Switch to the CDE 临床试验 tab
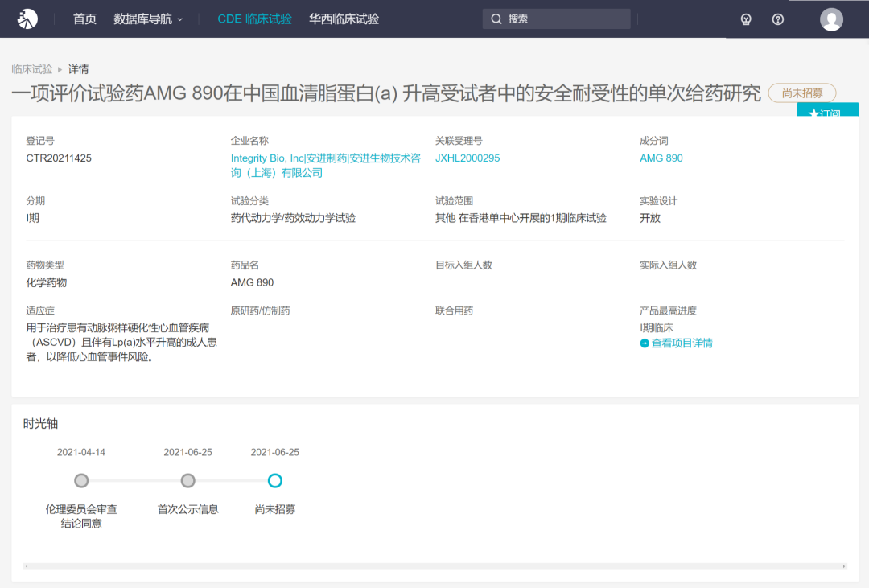 point(254,19)
